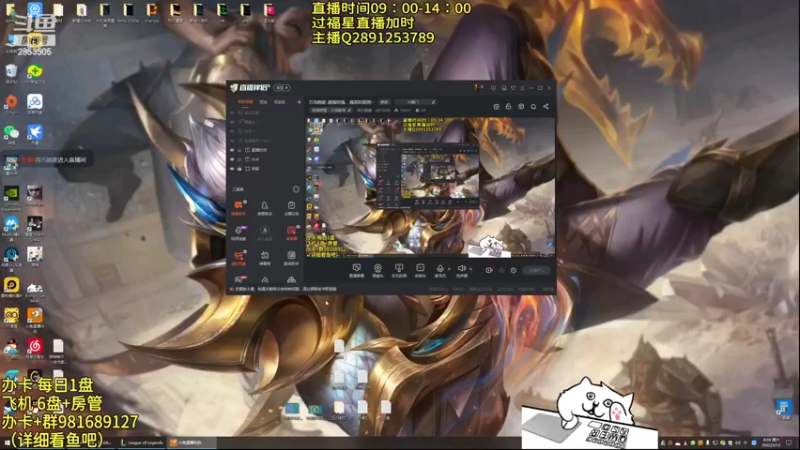Click the League of Legends taskbar button
The height and width of the screenshot is (450, 800).
coord(142,442)
